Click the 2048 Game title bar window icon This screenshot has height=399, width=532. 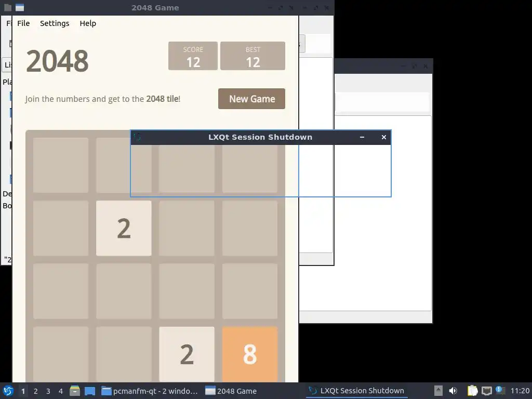[x=20, y=7]
